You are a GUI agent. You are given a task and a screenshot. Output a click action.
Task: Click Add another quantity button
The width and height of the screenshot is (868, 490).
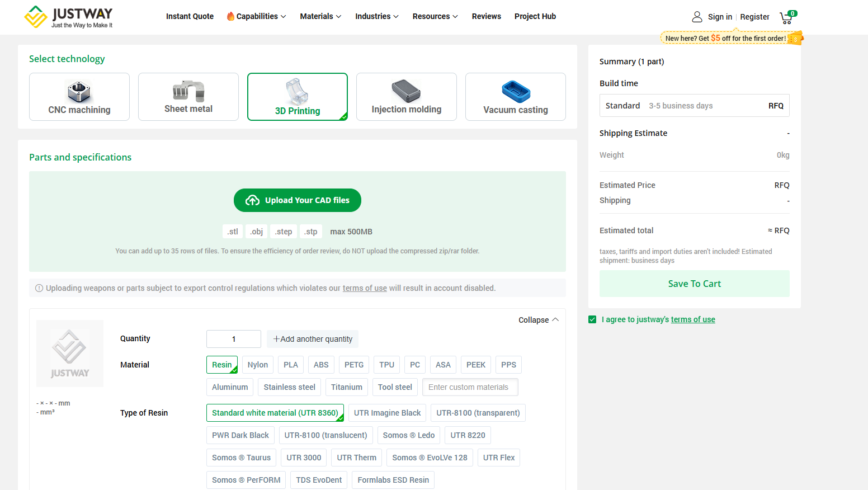[x=313, y=339]
